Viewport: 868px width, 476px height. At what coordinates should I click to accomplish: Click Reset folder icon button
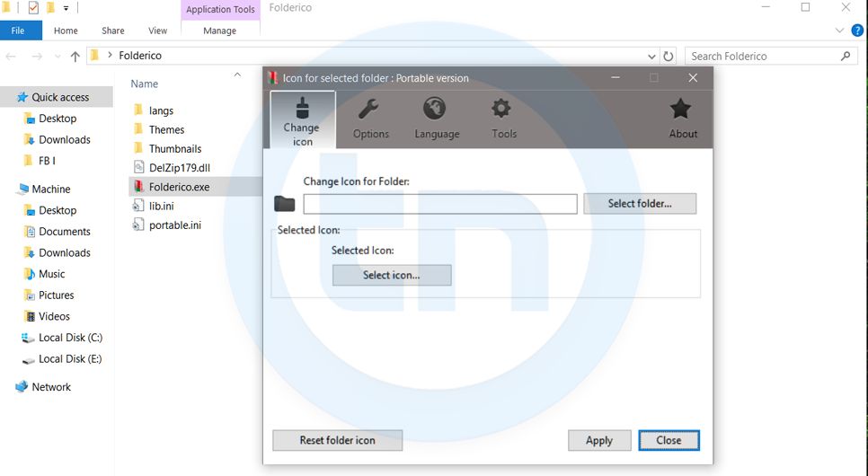click(337, 441)
